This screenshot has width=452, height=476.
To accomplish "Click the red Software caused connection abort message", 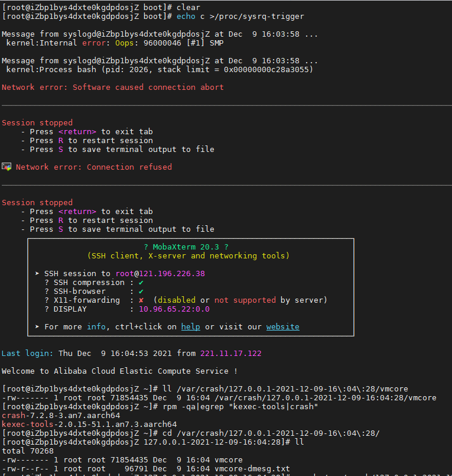I will click(113, 88).
